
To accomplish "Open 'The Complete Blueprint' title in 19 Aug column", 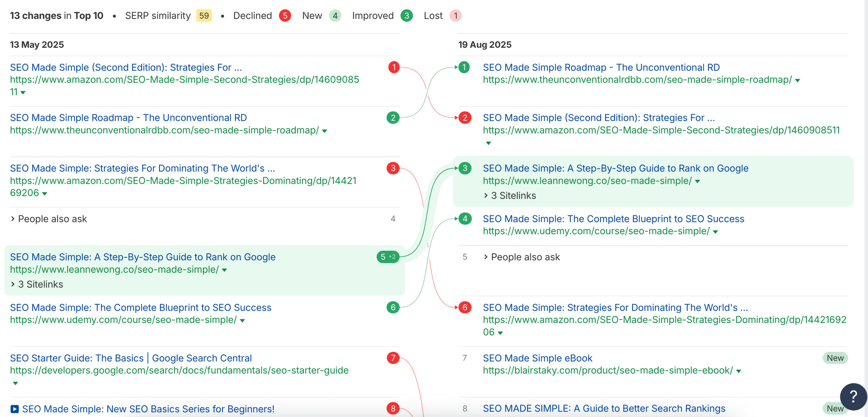I will click(x=614, y=219).
